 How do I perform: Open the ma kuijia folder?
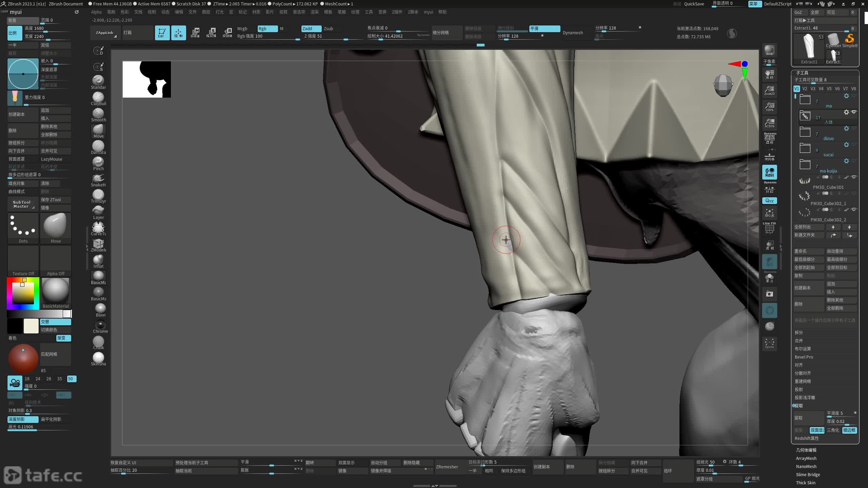pos(805,165)
